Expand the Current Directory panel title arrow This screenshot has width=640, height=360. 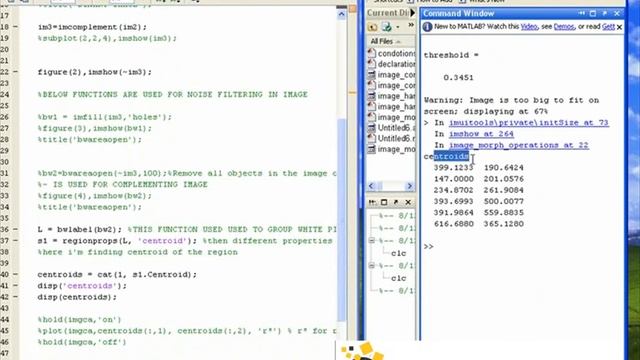click(x=413, y=13)
